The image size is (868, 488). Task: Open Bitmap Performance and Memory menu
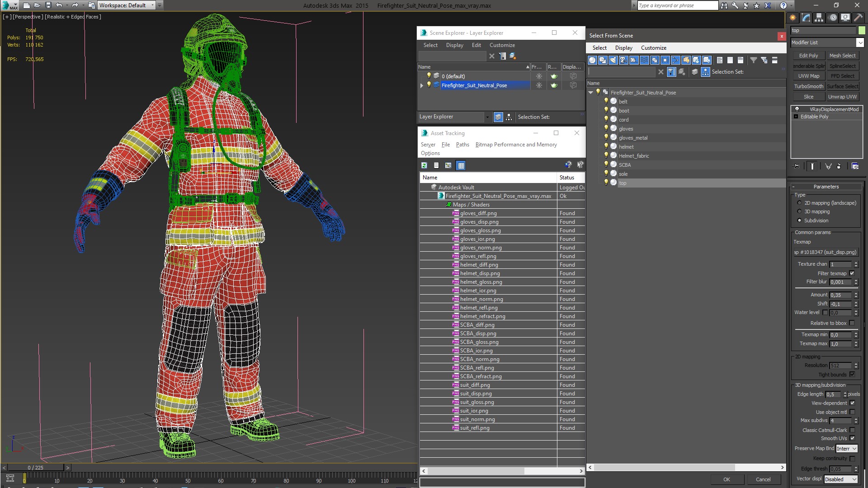pos(516,145)
